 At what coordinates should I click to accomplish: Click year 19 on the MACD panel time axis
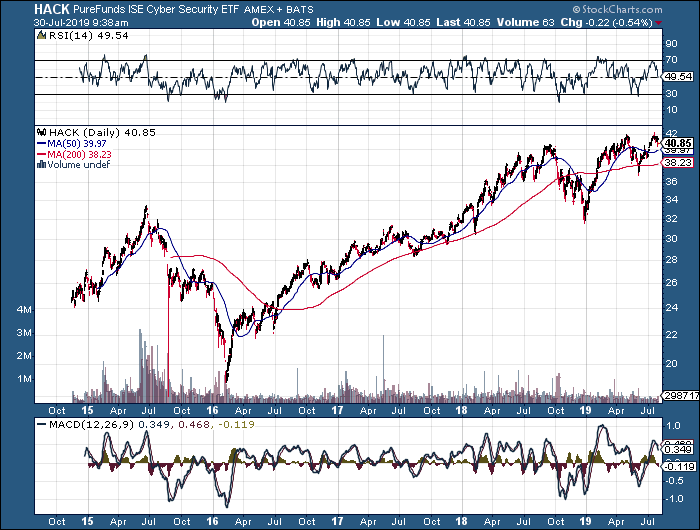point(585,521)
